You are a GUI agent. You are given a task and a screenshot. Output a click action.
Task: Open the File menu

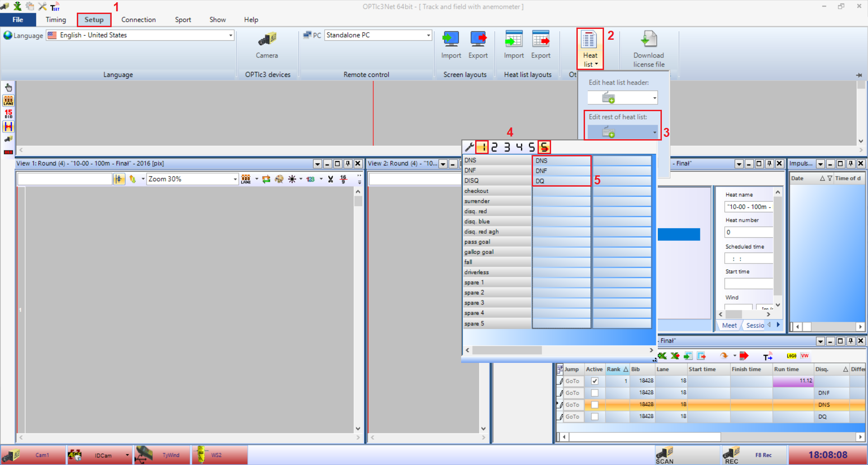click(x=18, y=19)
